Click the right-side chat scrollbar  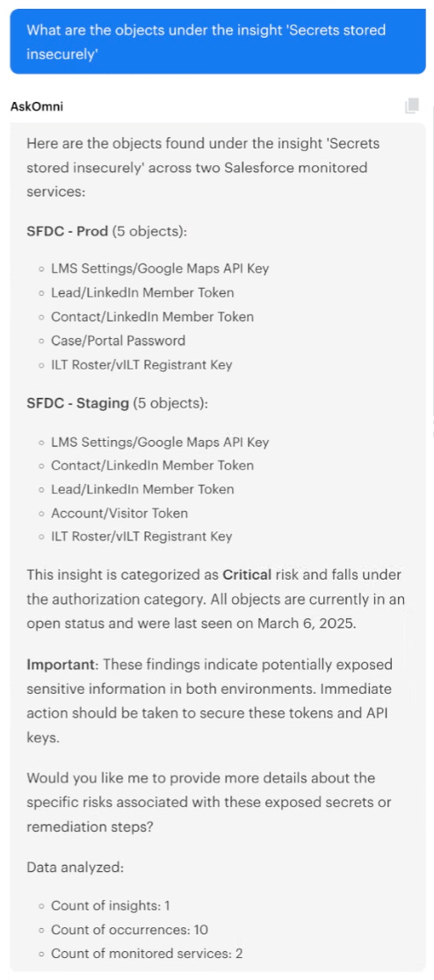431,263
